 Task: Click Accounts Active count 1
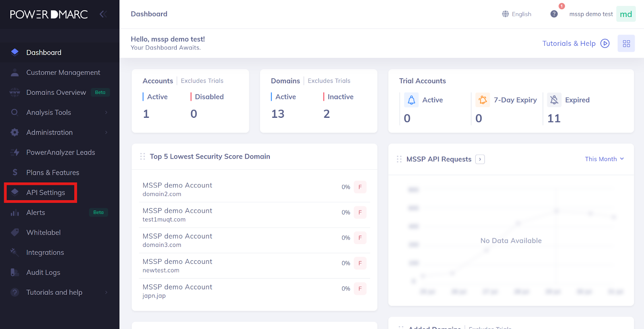click(146, 114)
